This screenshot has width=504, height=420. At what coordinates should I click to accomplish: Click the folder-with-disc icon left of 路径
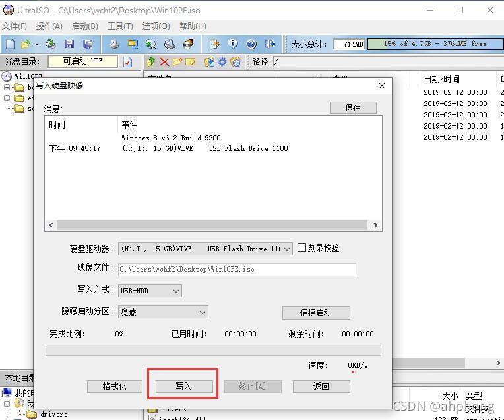(x=236, y=62)
